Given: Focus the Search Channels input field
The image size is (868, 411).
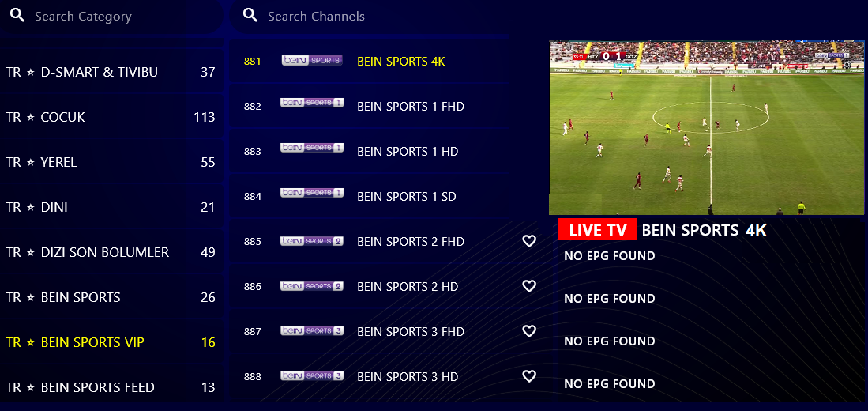Looking at the screenshot, I should (369, 16).
